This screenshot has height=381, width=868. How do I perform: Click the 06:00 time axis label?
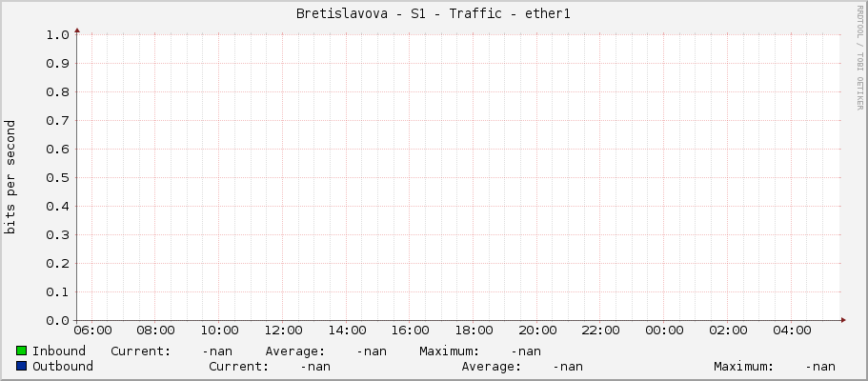tap(92, 331)
